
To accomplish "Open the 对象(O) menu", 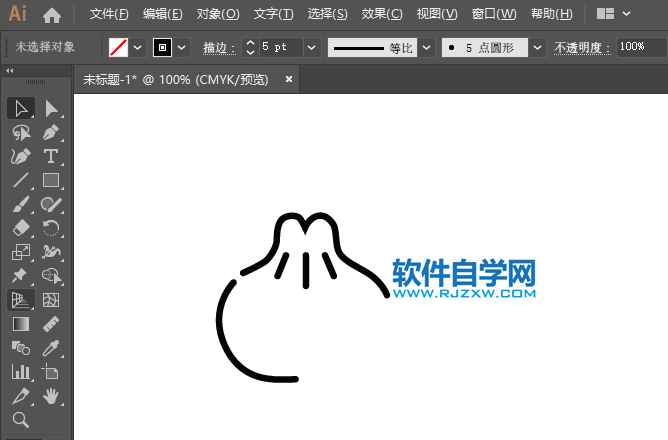I will [218, 14].
